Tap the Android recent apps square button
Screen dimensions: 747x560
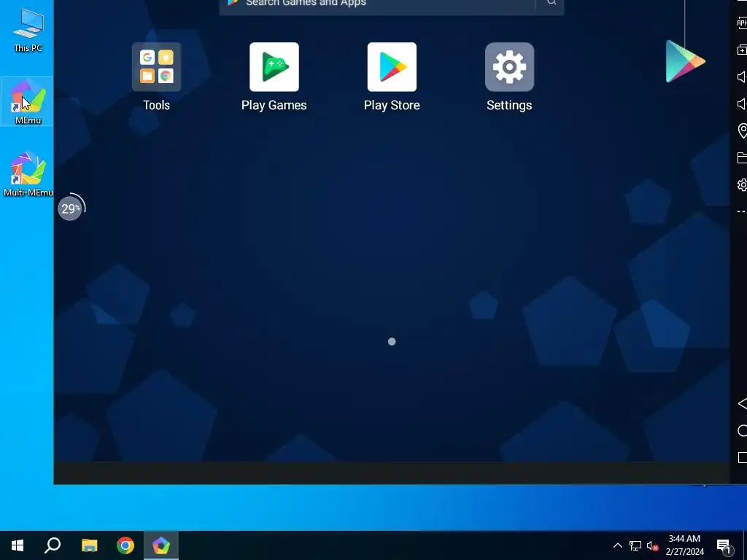(742, 458)
